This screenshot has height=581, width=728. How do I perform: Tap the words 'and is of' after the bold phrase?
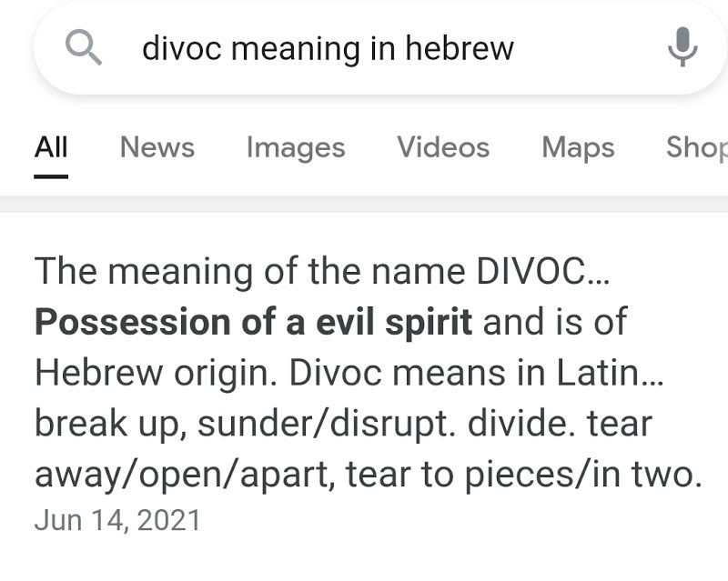(555, 322)
